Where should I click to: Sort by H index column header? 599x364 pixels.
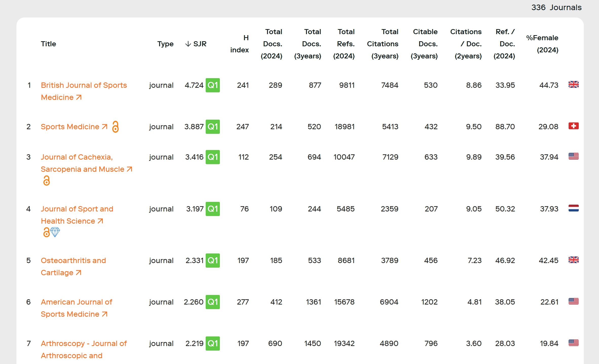[x=240, y=44]
